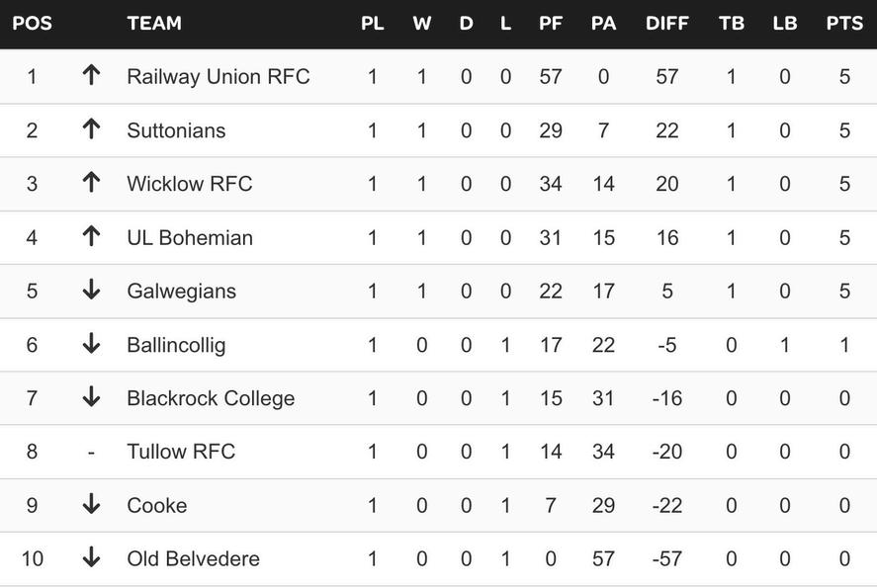
Task: Click the up arrow beside Wicklow RFC
Action: [91, 183]
